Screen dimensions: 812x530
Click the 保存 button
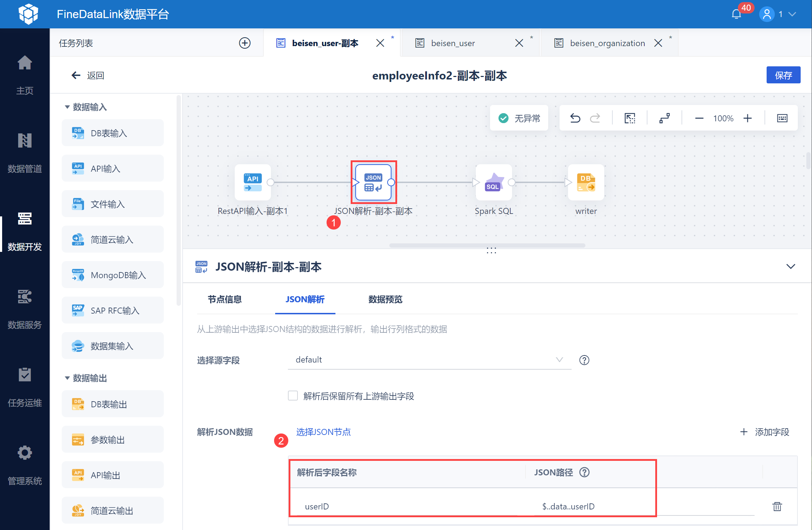[784, 75]
